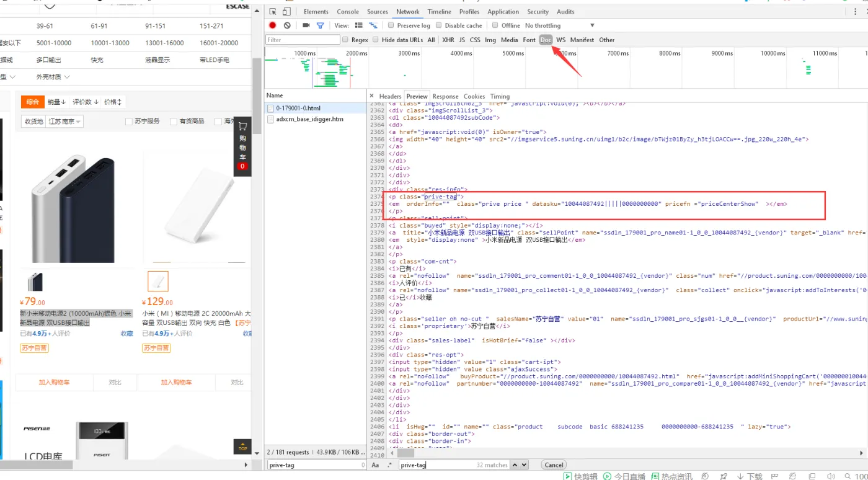Click the 下载 download icon in status bar
The height and width of the screenshot is (480, 868).
[x=749, y=476]
